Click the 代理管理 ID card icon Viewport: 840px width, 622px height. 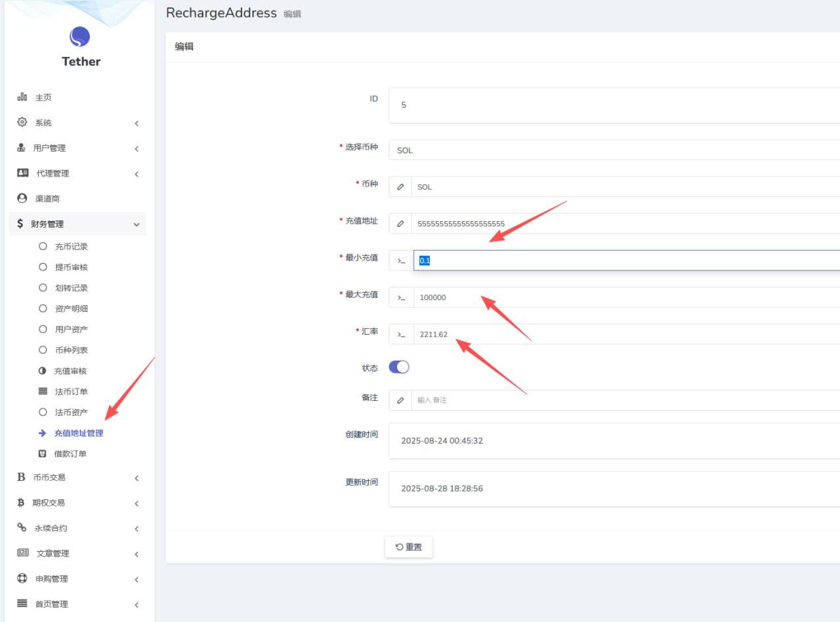(22, 173)
